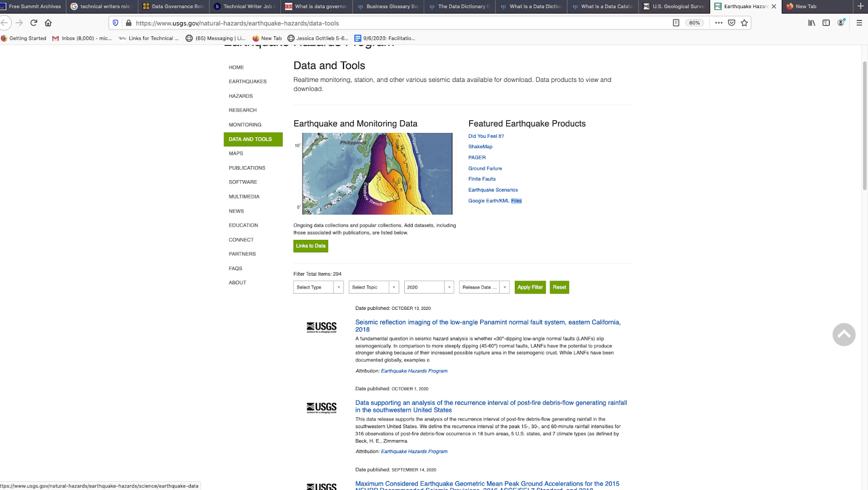Screen dimensions: 868x490
Task: Reload the current page
Action: point(34,22)
